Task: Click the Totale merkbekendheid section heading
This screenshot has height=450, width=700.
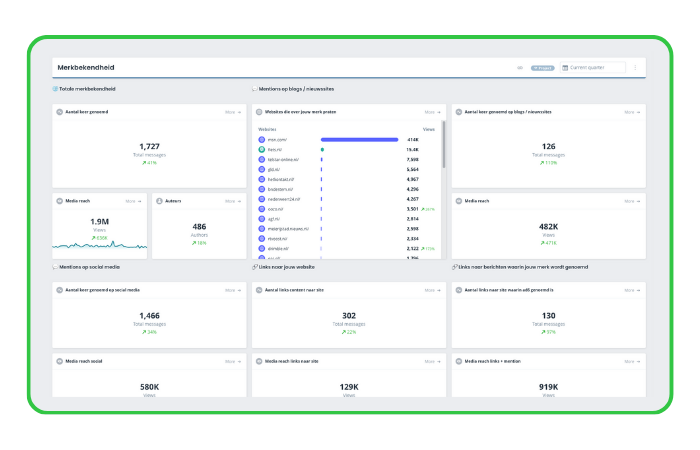Action: pyautogui.click(x=87, y=89)
